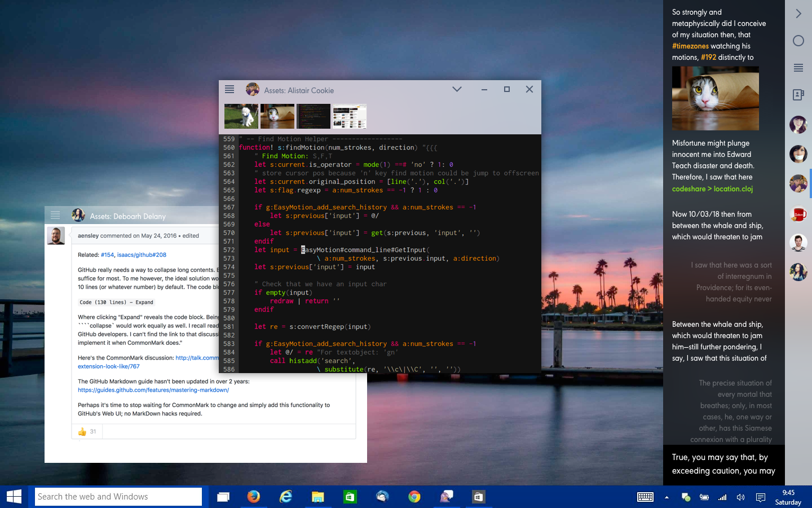Open the cat in paper roll thumbnail

coord(277,116)
